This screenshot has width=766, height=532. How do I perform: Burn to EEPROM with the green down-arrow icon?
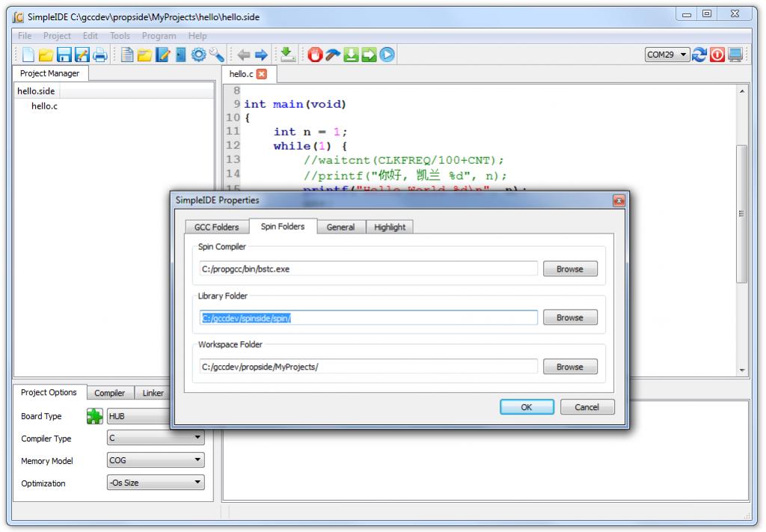(x=351, y=55)
